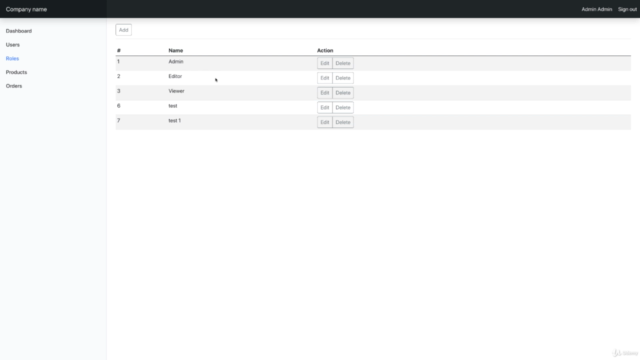This screenshot has width=640, height=360.
Task: Delete the Viewer role
Action: [343, 93]
